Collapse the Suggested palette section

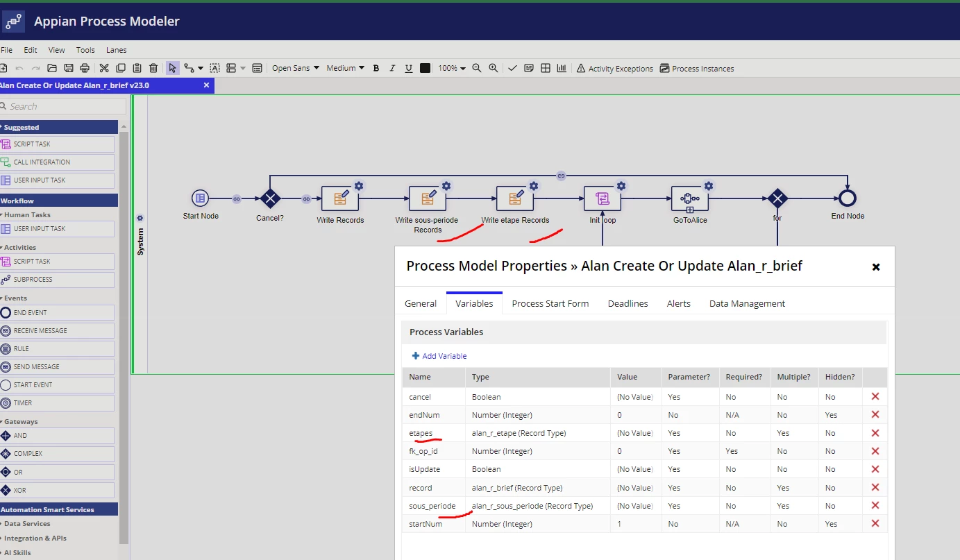coord(59,127)
